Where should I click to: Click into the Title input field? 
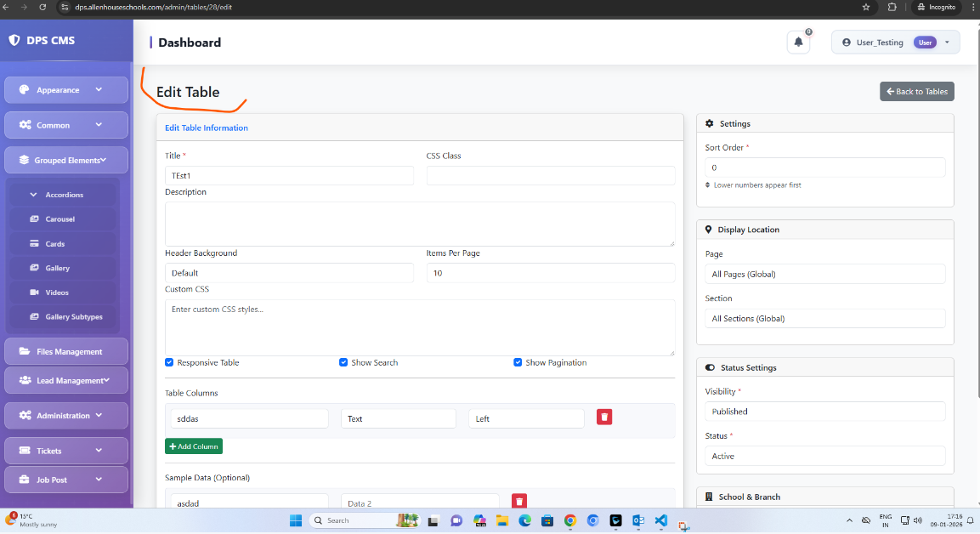tap(289, 176)
